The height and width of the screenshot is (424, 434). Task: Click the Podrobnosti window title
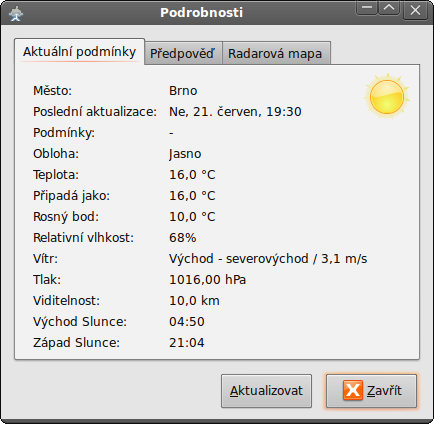point(201,13)
